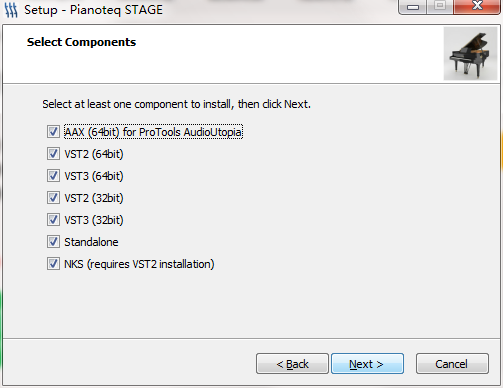Screen dimensions: 503x388
Task: Uncheck AAX (64bit) for ProTools checkbox
Action: [53, 132]
